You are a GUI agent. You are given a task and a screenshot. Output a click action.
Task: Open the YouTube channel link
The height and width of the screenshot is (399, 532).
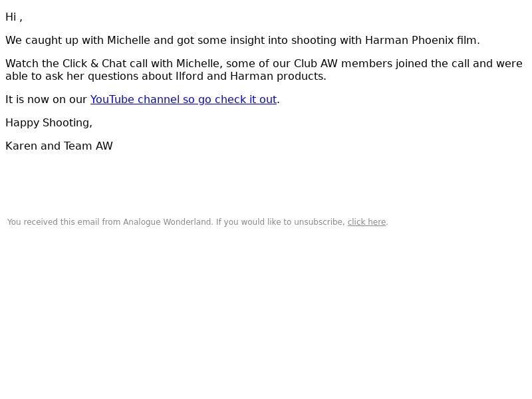[x=184, y=99]
